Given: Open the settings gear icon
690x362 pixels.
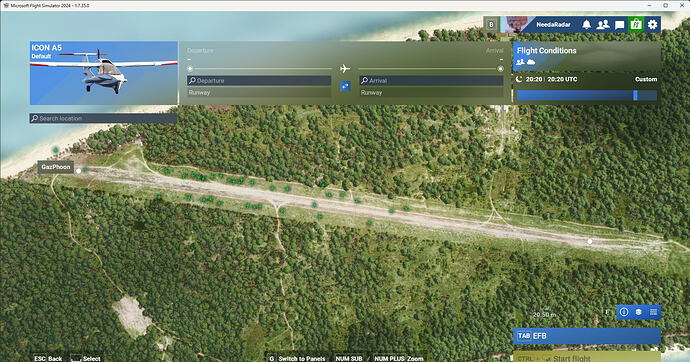Looking at the screenshot, I should [652, 25].
